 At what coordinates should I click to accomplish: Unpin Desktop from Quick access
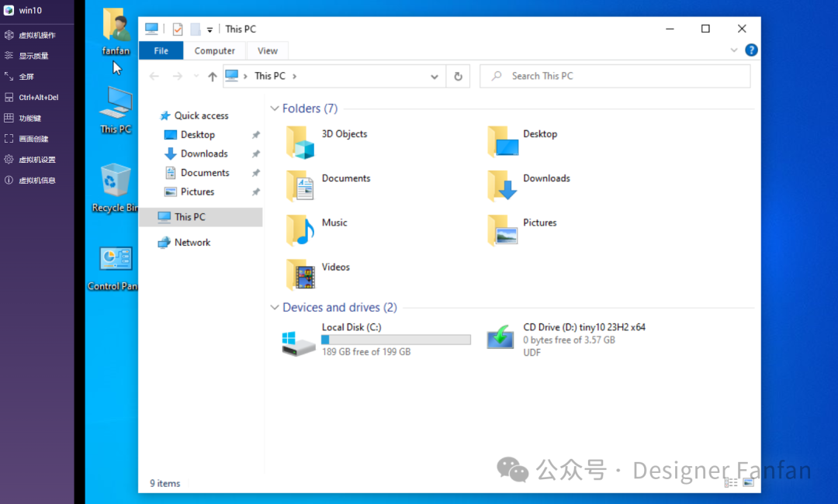[256, 135]
